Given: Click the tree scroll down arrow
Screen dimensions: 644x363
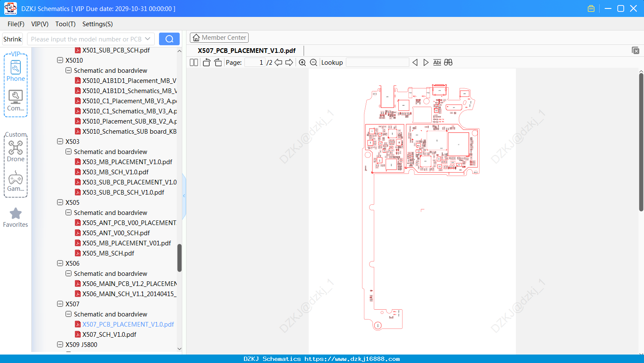Looking at the screenshot, I should click(179, 349).
